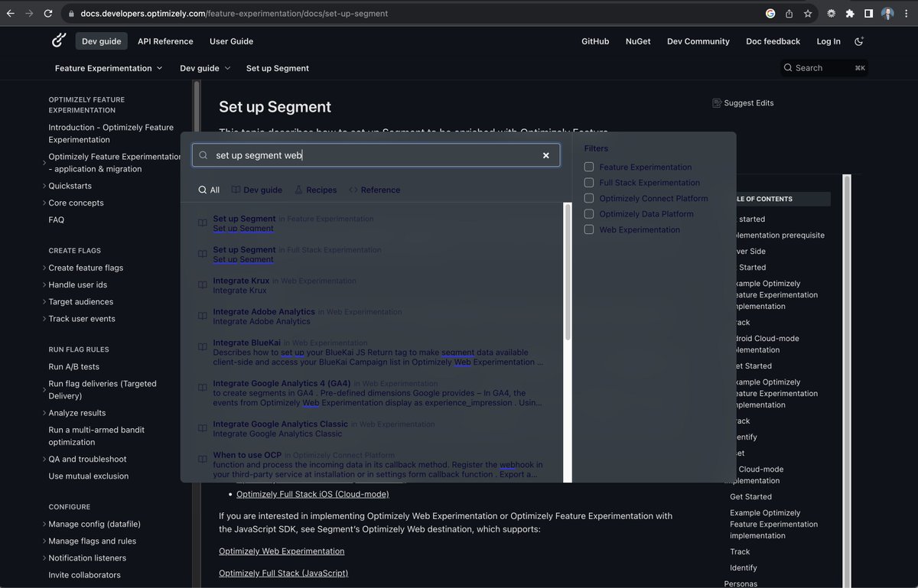Screen dimensions: 918x588
Task: Check the Optimizely Data Platform filter
Action: pos(589,214)
